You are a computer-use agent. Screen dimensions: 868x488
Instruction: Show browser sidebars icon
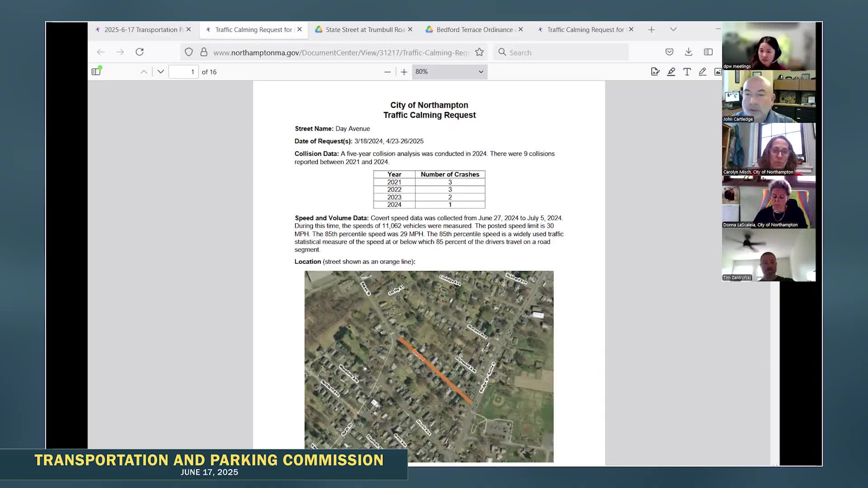(708, 52)
